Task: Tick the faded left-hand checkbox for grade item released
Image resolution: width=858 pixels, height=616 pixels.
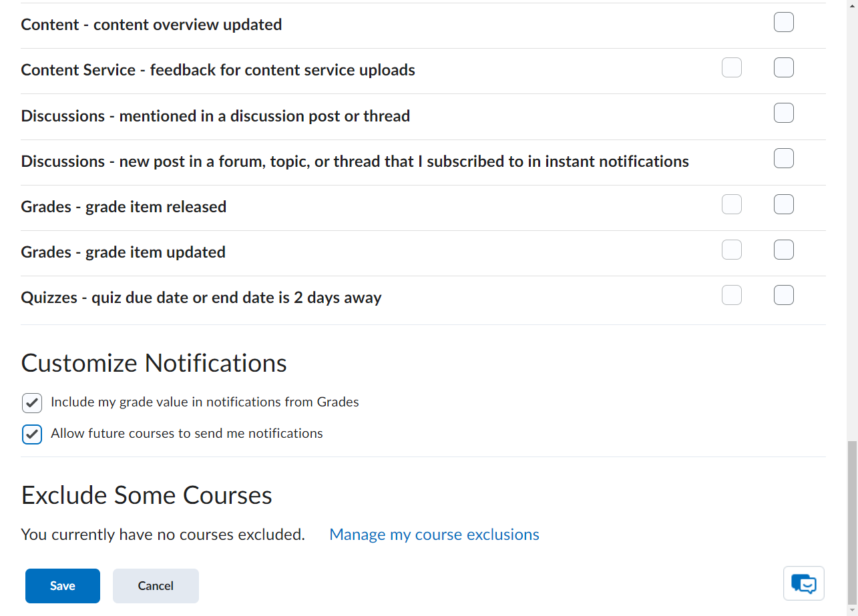Action: click(x=732, y=204)
